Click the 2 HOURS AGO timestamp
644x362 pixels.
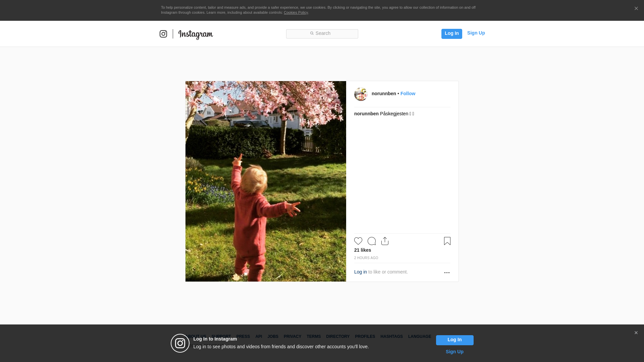pyautogui.click(x=366, y=258)
